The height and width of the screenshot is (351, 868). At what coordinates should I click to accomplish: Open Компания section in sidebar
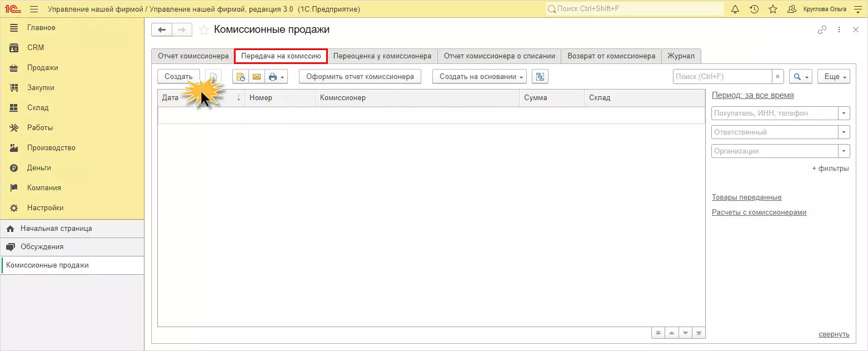pyautogui.click(x=72, y=188)
